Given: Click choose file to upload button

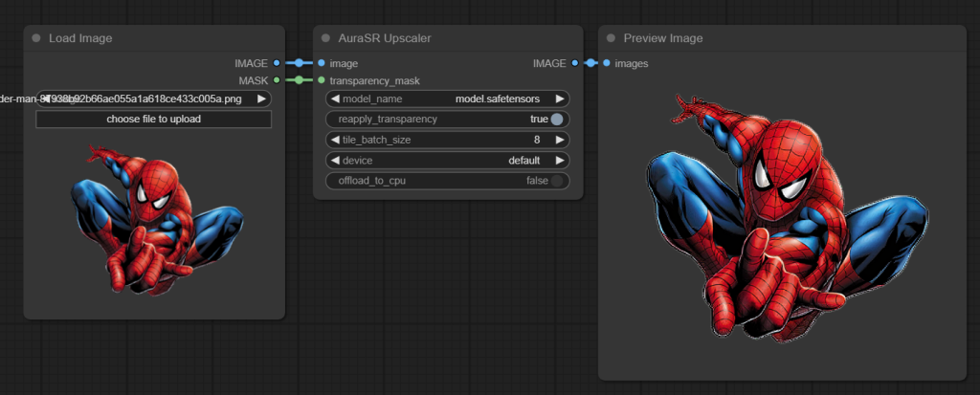Looking at the screenshot, I should pos(154,119).
